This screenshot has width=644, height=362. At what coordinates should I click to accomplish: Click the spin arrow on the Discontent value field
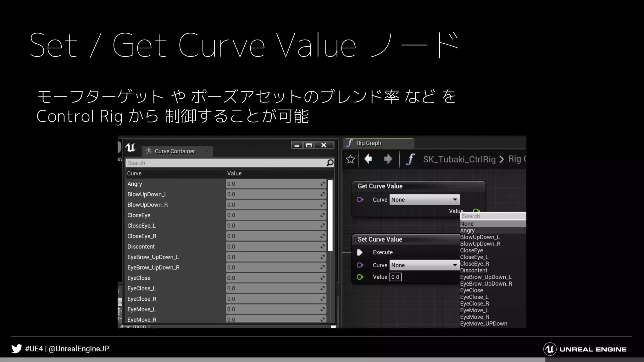tap(323, 247)
